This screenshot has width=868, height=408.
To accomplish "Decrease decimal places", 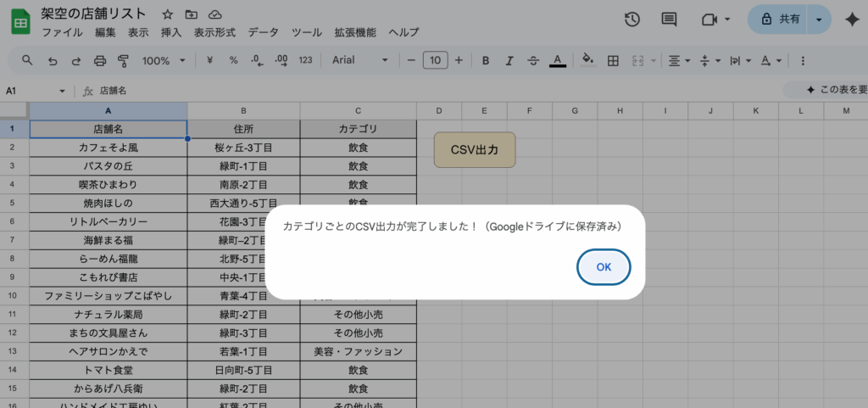I will click(258, 60).
